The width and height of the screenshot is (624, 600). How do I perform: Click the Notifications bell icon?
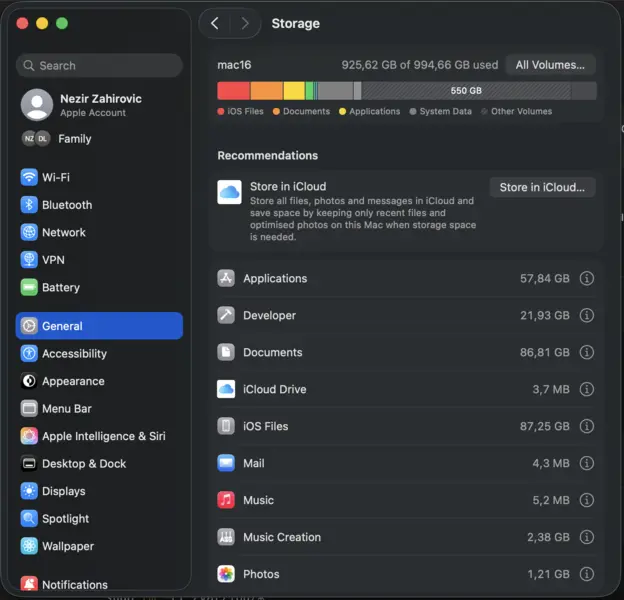[x=29, y=584]
